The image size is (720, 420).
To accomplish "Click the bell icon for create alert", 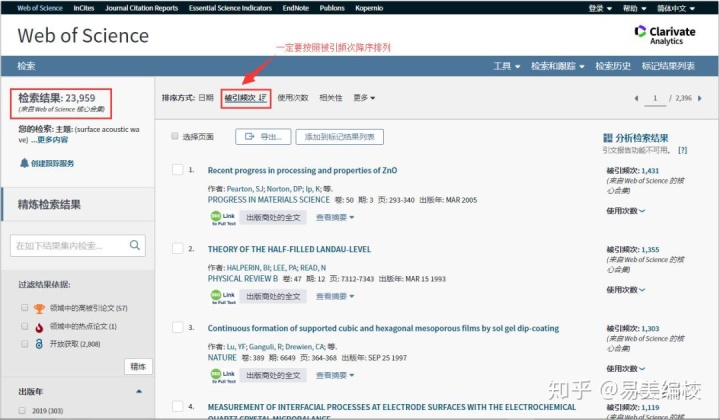I will click(24, 163).
